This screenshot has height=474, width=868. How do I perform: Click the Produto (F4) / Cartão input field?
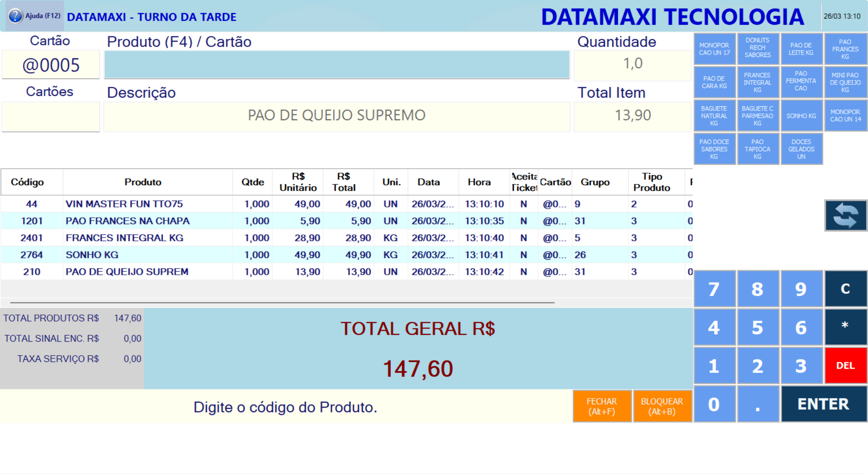coord(337,64)
